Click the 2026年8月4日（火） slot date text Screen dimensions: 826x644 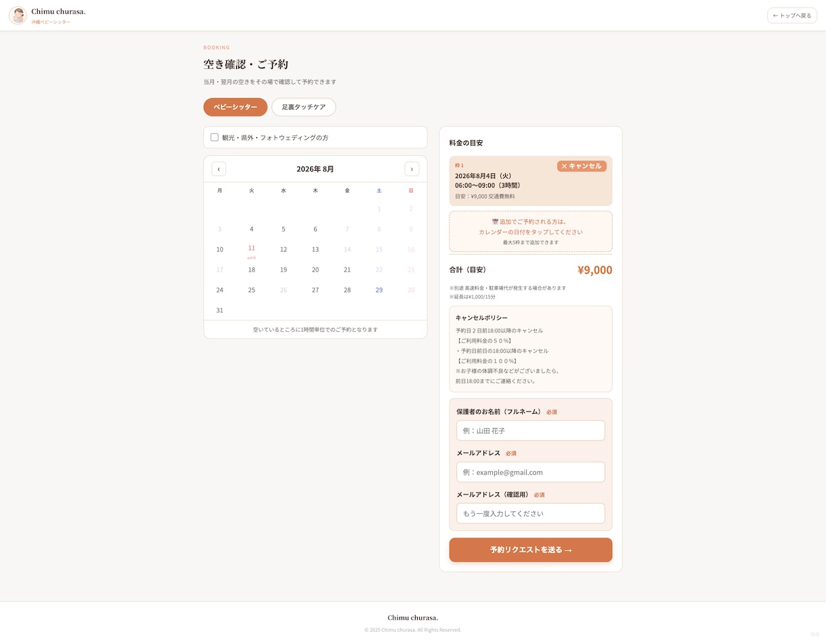483,176
